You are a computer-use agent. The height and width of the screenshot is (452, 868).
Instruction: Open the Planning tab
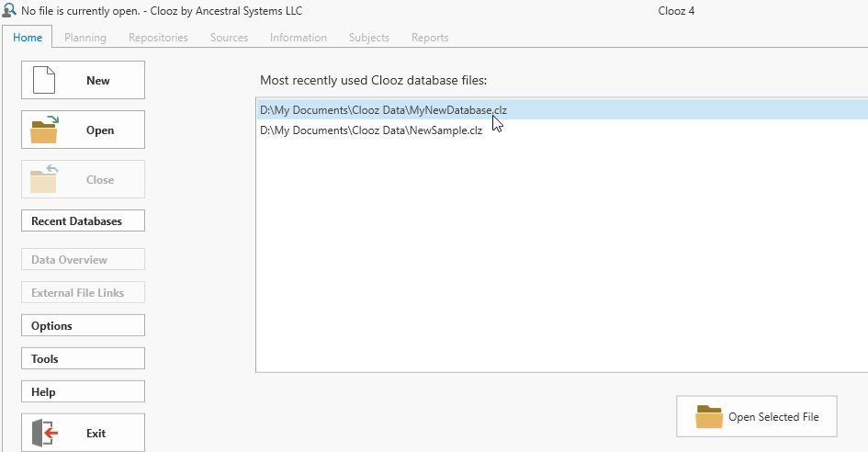(x=85, y=38)
